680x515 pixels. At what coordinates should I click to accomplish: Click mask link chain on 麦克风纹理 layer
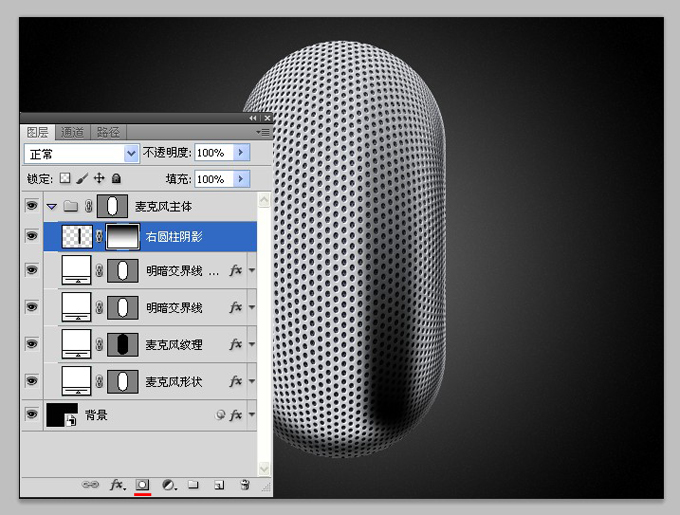pyautogui.click(x=99, y=344)
